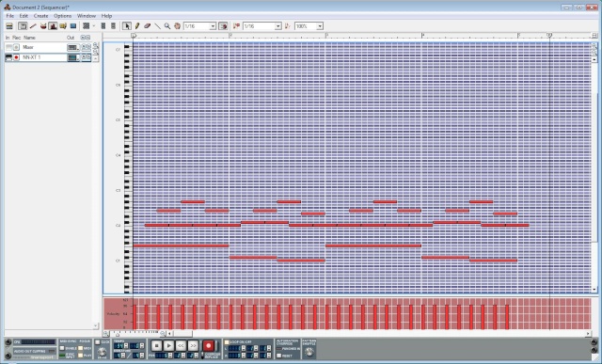Select the arrow Selection tool
Viewport: 602px width, 364px height.
pos(126,25)
